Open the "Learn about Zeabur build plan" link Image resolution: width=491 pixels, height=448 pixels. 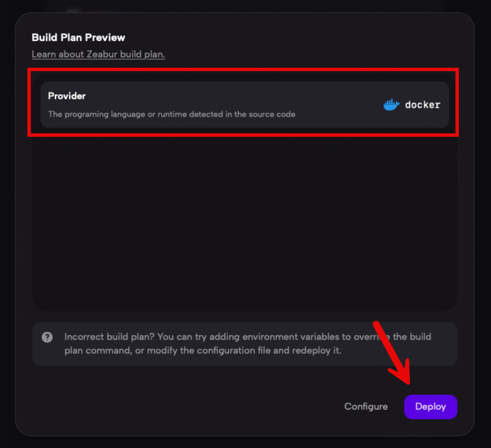(x=98, y=54)
